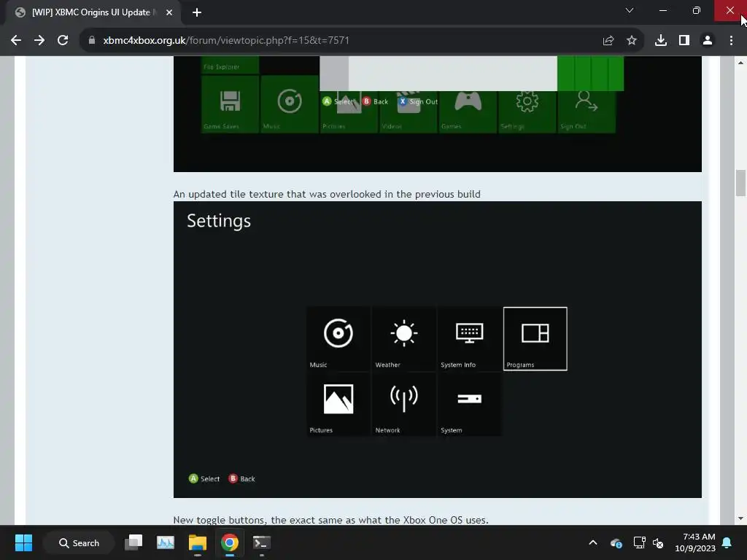Viewport: 747px width, 560px height.
Task: Click the muted volume tray icon
Action: click(658, 542)
